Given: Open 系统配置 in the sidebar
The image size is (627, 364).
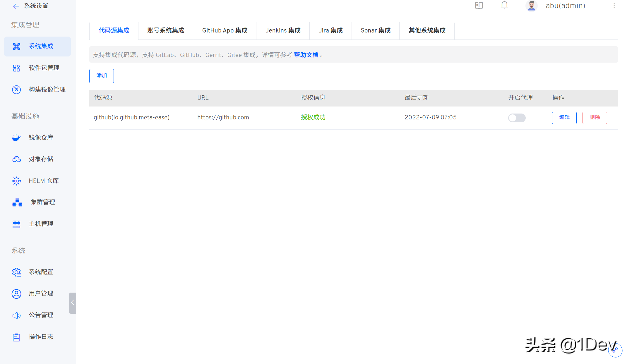Looking at the screenshot, I should 37,272.
